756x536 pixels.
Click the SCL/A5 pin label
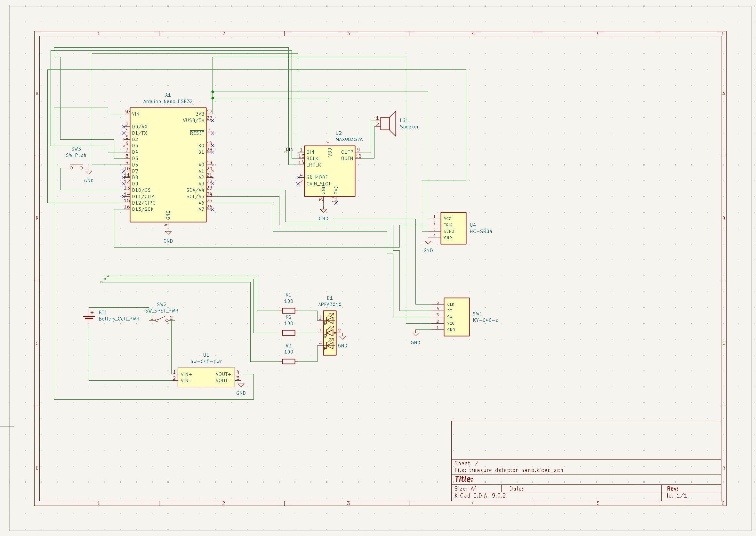click(x=195, y=196)
